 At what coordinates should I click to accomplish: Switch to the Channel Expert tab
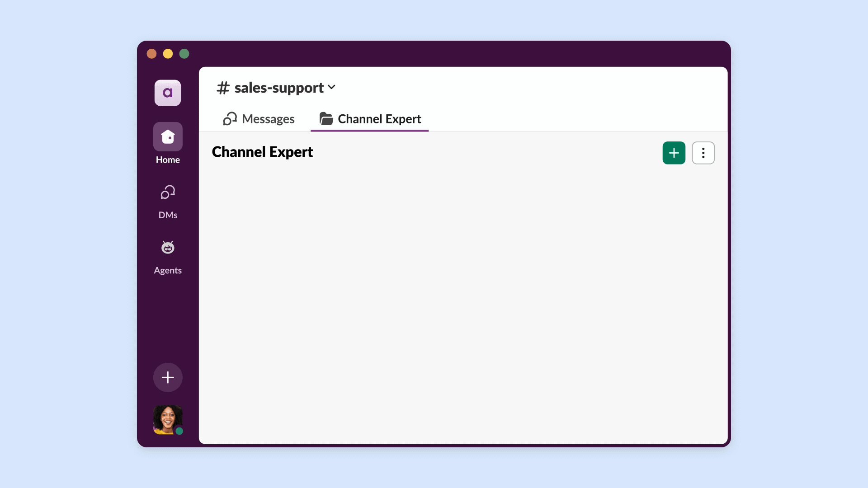379,119
